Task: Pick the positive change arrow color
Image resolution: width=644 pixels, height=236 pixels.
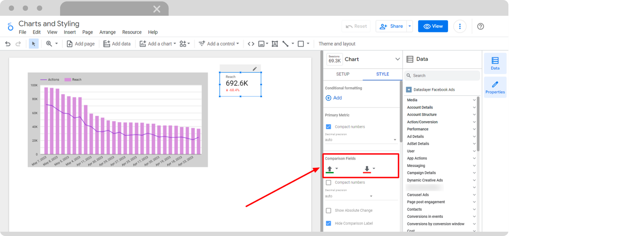Action: pos(332,169)
